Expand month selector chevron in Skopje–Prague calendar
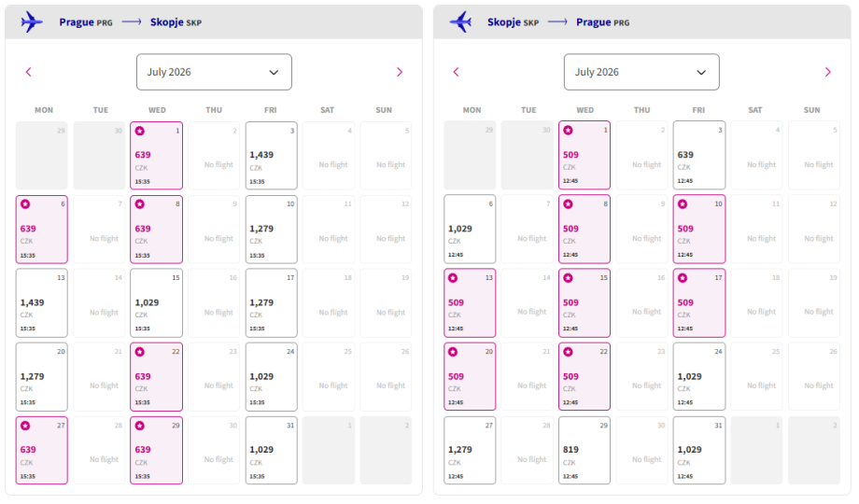 coord(702,72)
